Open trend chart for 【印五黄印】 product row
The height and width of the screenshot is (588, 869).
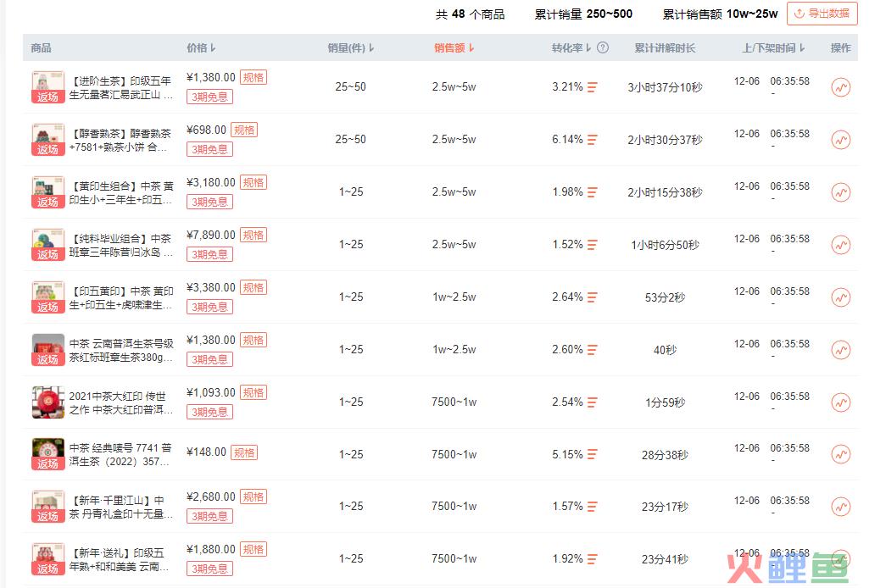[x=841, y=297]
